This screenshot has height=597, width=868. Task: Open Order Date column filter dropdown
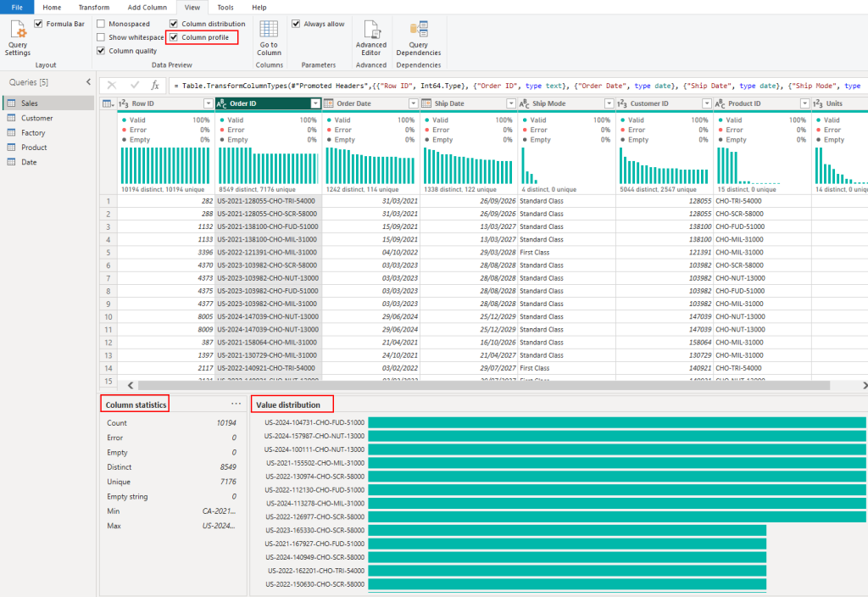(x=414, y=103)
